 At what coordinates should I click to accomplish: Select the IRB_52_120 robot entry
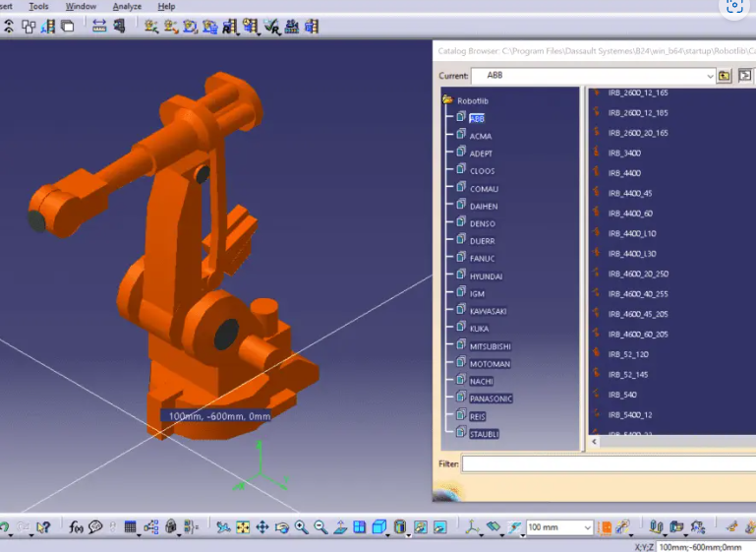point(628,354)
